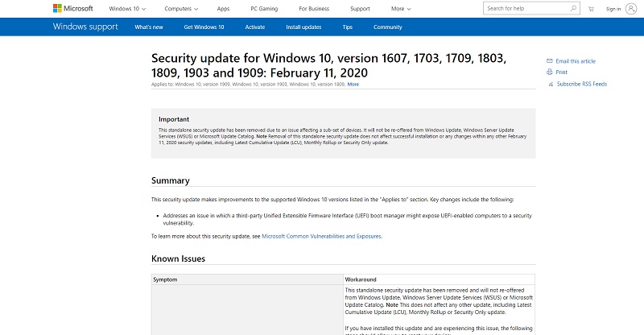This screenshot has height=335, width=644.
Task: Switch to the Get Windows 10 tab
Action: (x=204, y=27)
